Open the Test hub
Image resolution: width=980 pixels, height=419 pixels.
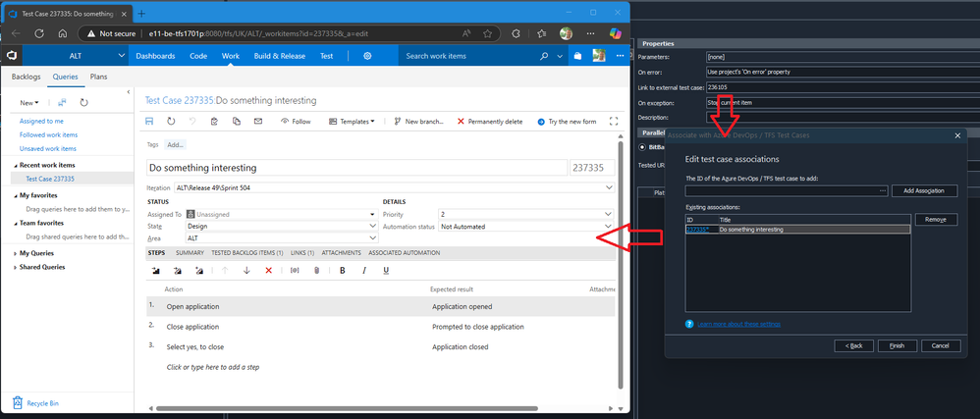326,56
